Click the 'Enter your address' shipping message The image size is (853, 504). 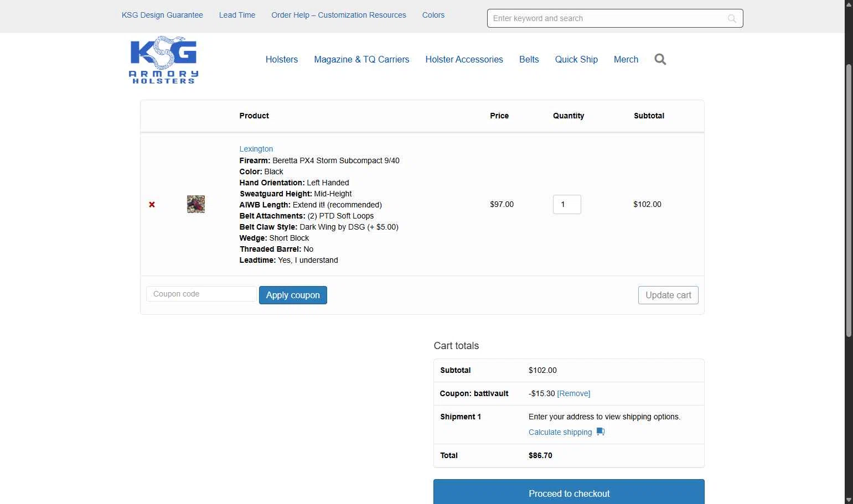point(604,417)
